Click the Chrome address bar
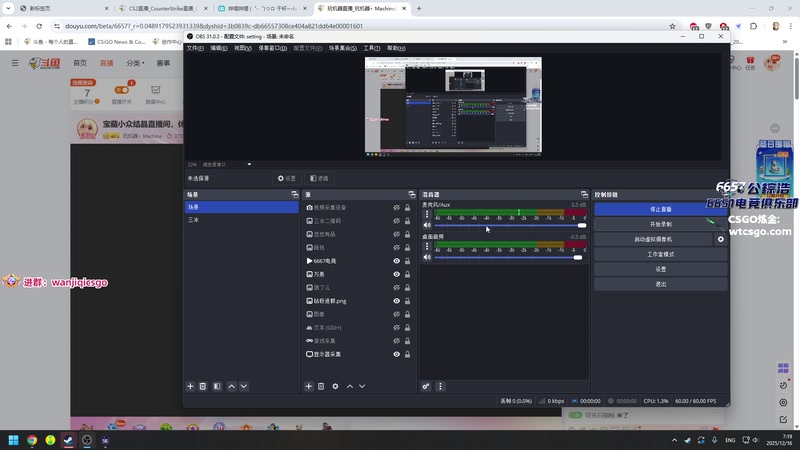This screenshot has height=450, width=800. 357,26
